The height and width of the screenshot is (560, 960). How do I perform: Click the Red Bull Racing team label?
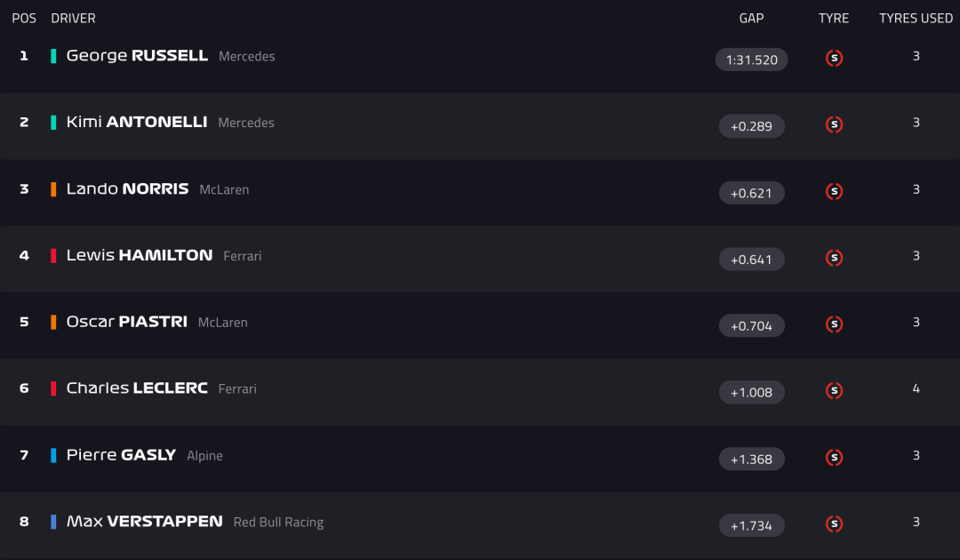click(x=278, y=523)
